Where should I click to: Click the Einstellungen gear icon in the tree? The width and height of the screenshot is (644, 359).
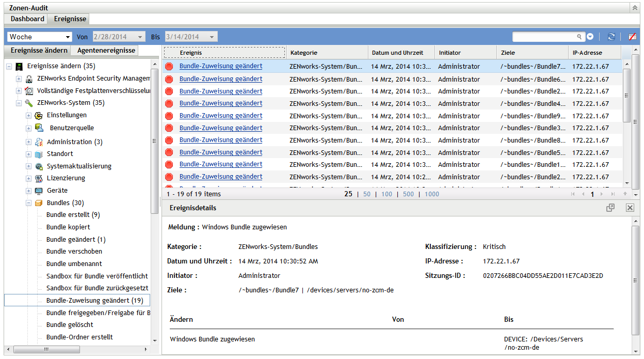(39, 115)
